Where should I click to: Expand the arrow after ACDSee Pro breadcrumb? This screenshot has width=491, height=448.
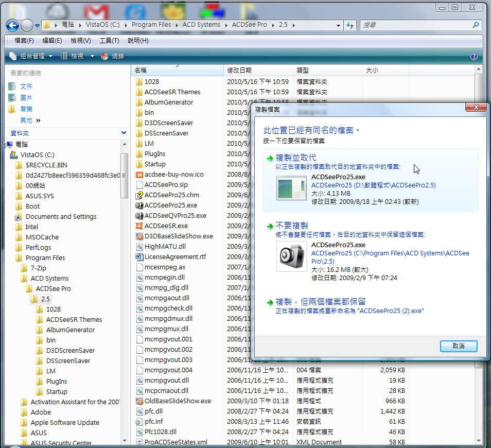click(x=273, y=25)
